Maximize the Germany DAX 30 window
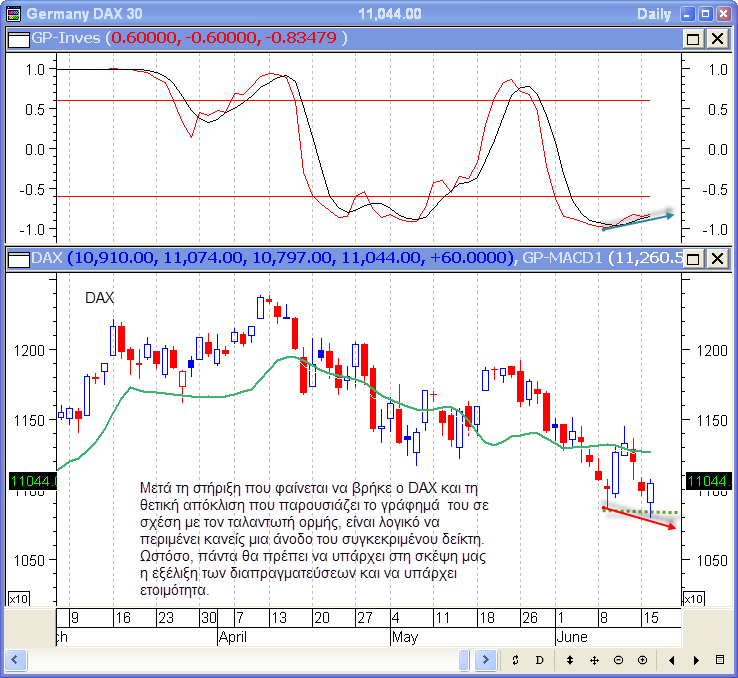Screen dimensions: 738x678 (x=706, y=14)
